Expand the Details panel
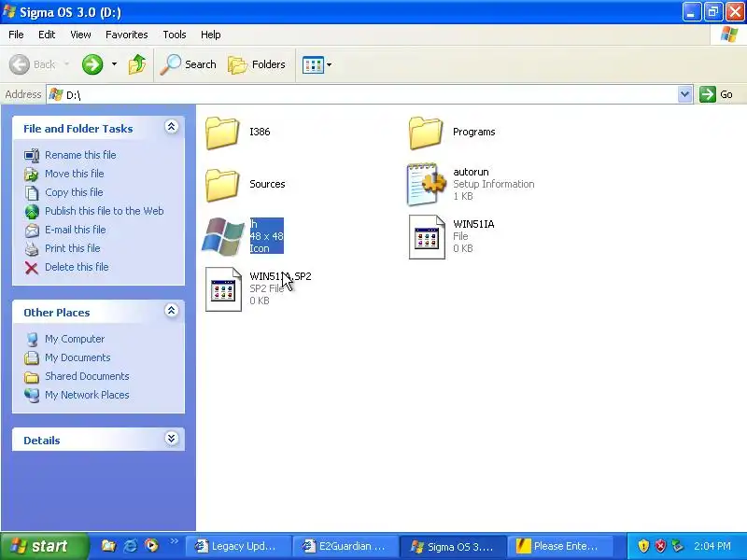The width and height of the screenshot is (747, 560). [x=172, y=439]
